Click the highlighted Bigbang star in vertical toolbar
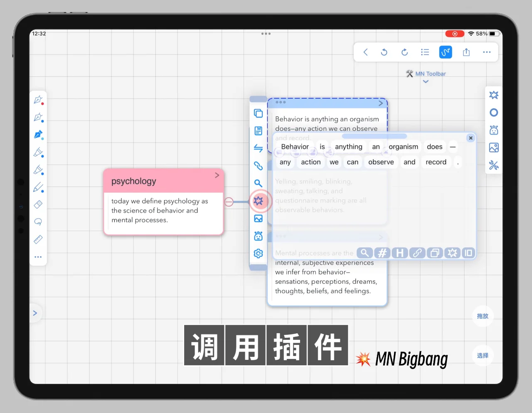This screenshot has height=413, width=532. (x=259, y=201)
